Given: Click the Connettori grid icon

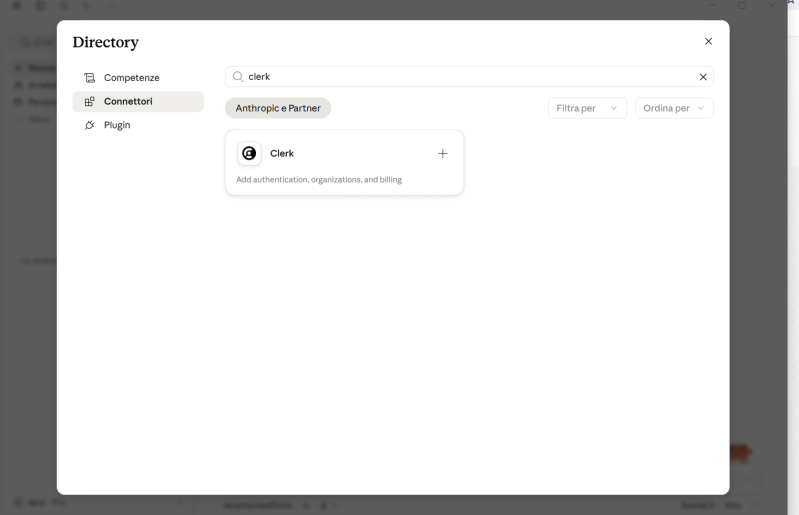Looking at the screenshot, I should pyautogui.click(x=90, y=101).
